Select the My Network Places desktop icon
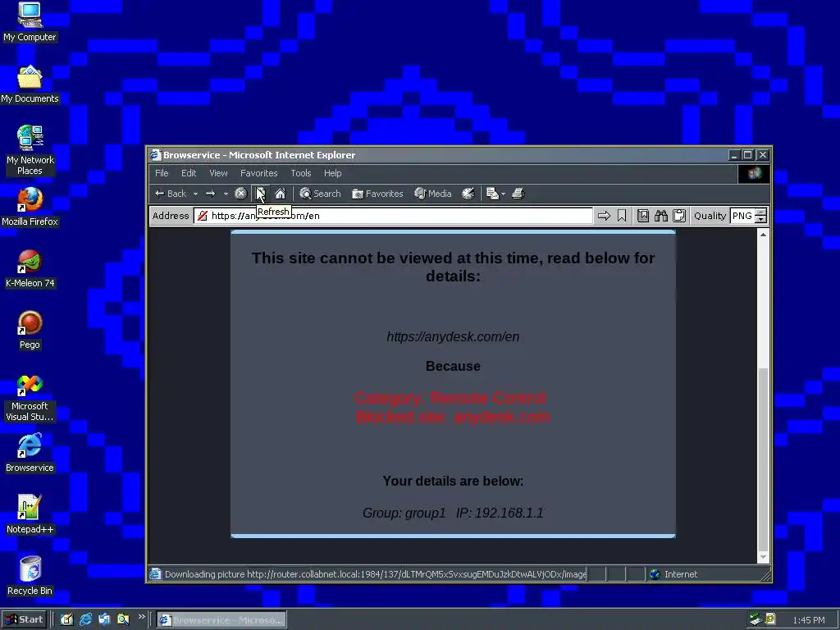The height and width of the screenshot is (630, 840). click(x=30, y=151)
